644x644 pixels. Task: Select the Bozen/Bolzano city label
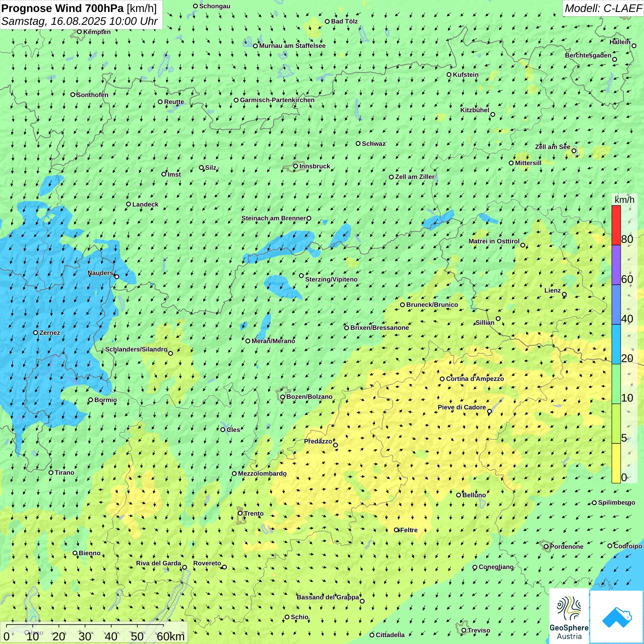(x=309, y=397)
